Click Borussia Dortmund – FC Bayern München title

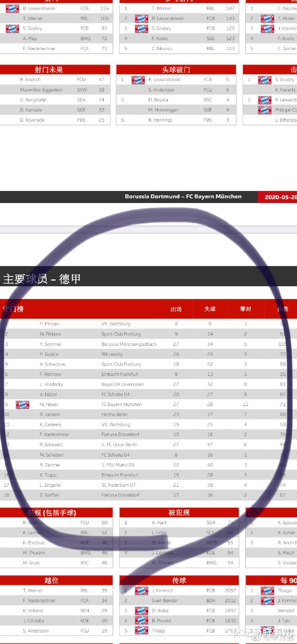(183, 197)
